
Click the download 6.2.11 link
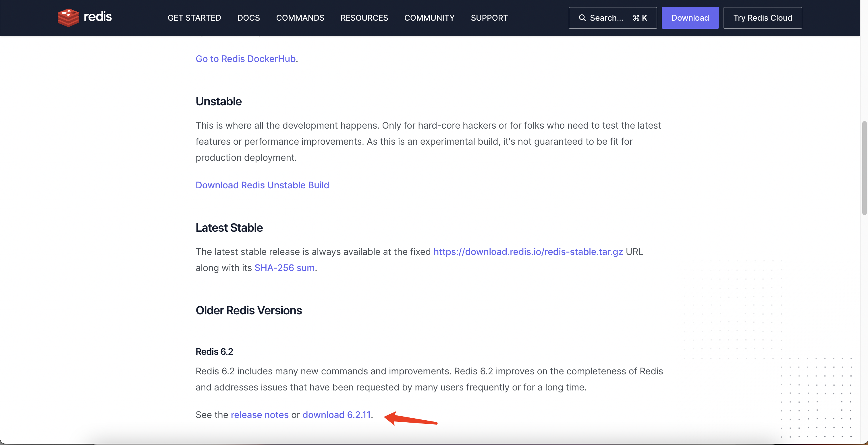(336, 415)
